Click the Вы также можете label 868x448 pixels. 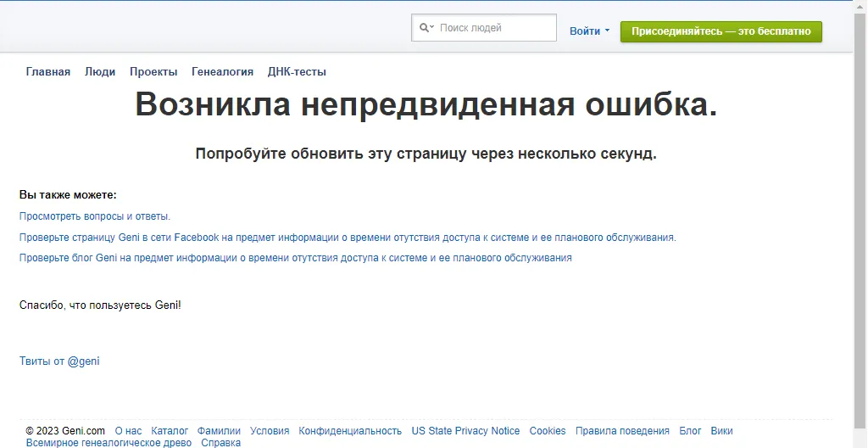(x=68, y=195)
